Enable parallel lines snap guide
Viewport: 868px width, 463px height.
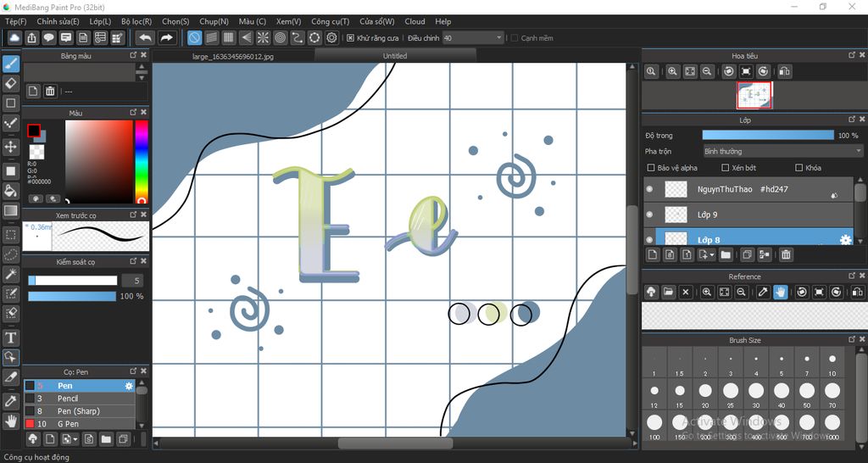pos(211,37)
